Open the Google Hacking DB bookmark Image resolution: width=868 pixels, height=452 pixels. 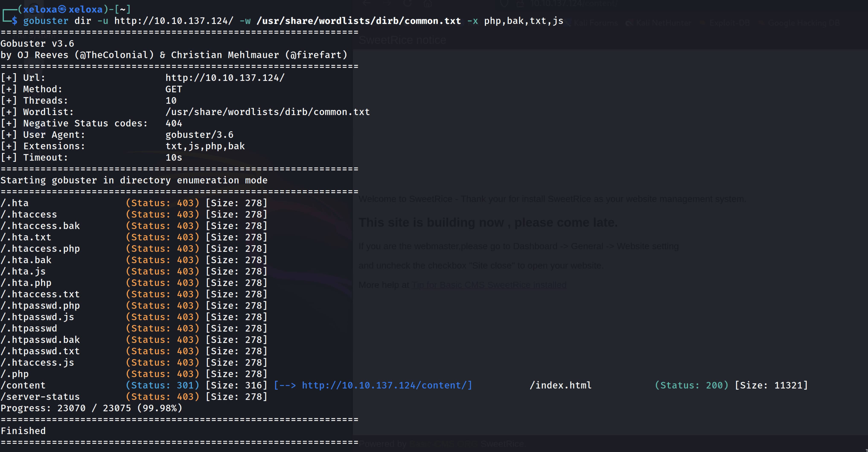pos(803,23)
